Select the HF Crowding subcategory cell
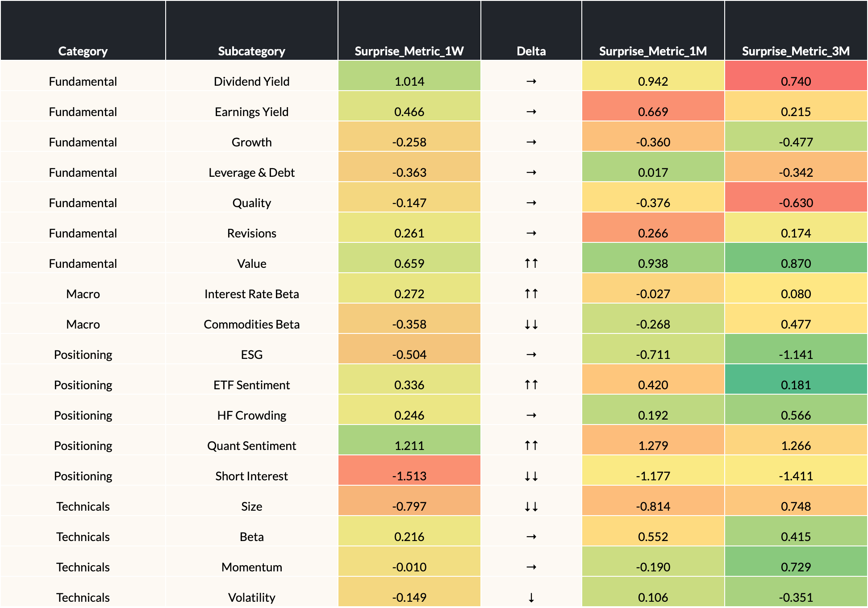 tap(251, 415)
